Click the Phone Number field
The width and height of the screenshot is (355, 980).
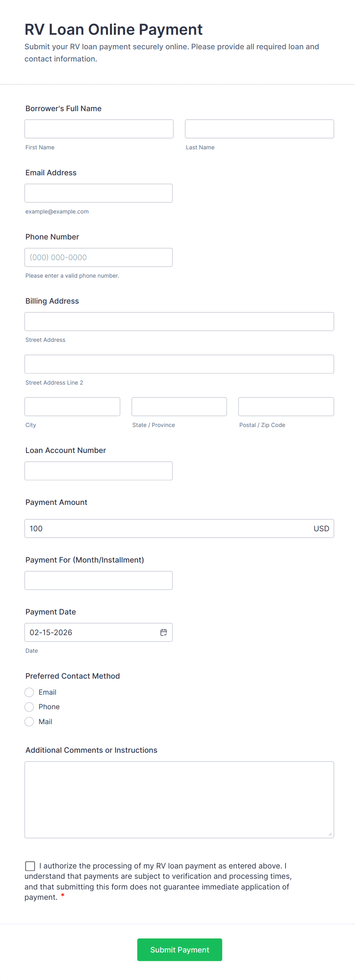coord(98,257)
